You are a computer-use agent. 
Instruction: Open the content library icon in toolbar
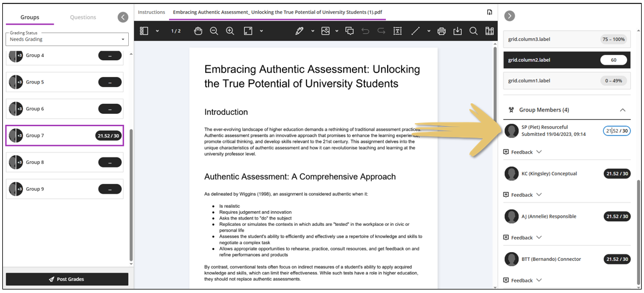490,31
